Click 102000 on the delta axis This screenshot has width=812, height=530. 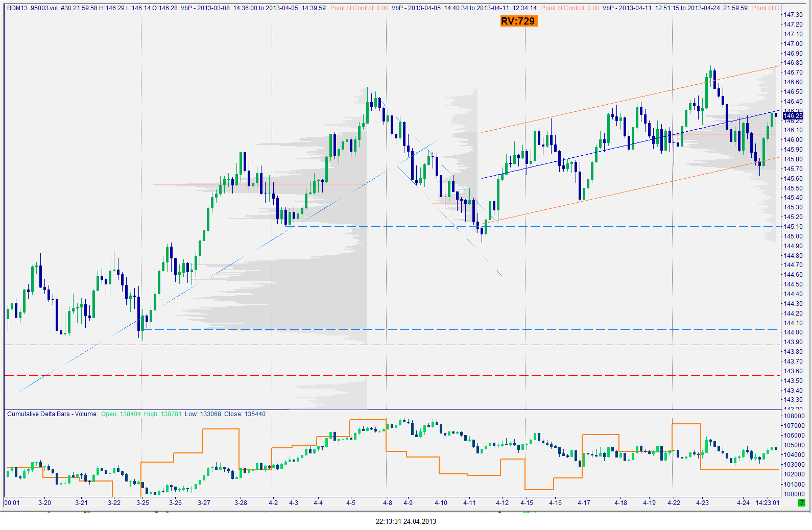pyautogui.click(x=794, y=474)
